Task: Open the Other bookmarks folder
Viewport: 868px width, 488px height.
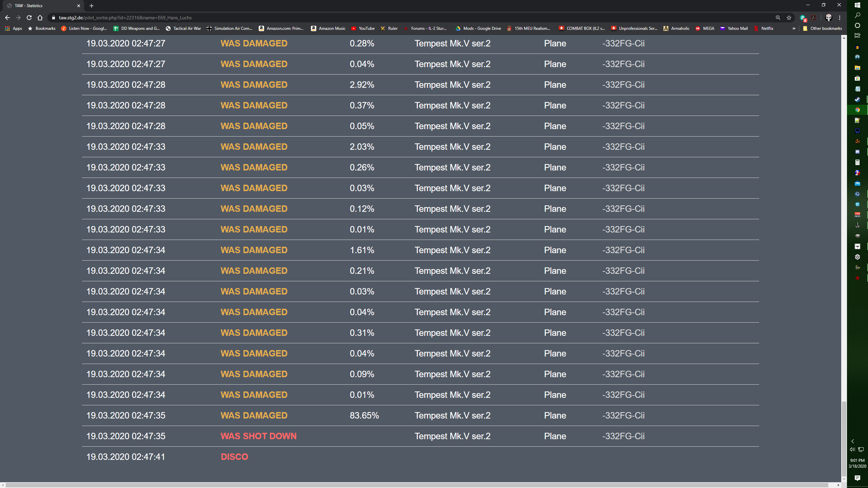Action: tap(822, 28)
